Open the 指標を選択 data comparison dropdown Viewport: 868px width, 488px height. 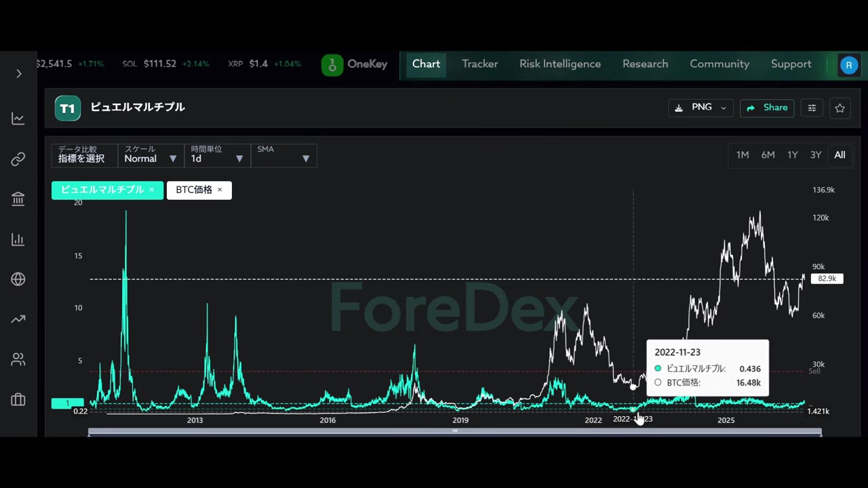[x=84, y=155]
